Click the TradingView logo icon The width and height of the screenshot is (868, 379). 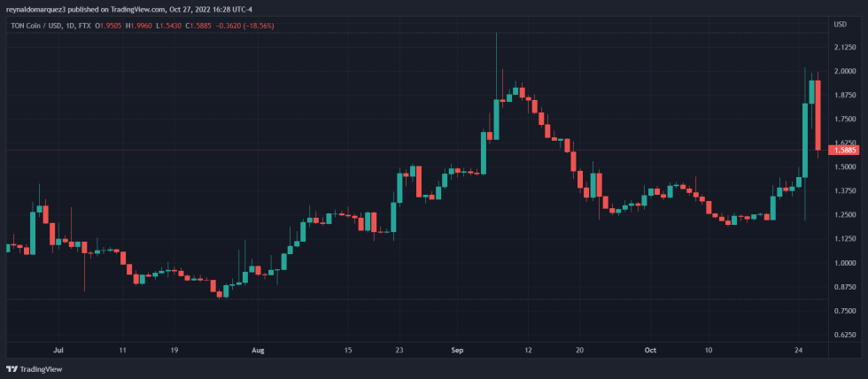pyautogui.click(x=12, y=369)
